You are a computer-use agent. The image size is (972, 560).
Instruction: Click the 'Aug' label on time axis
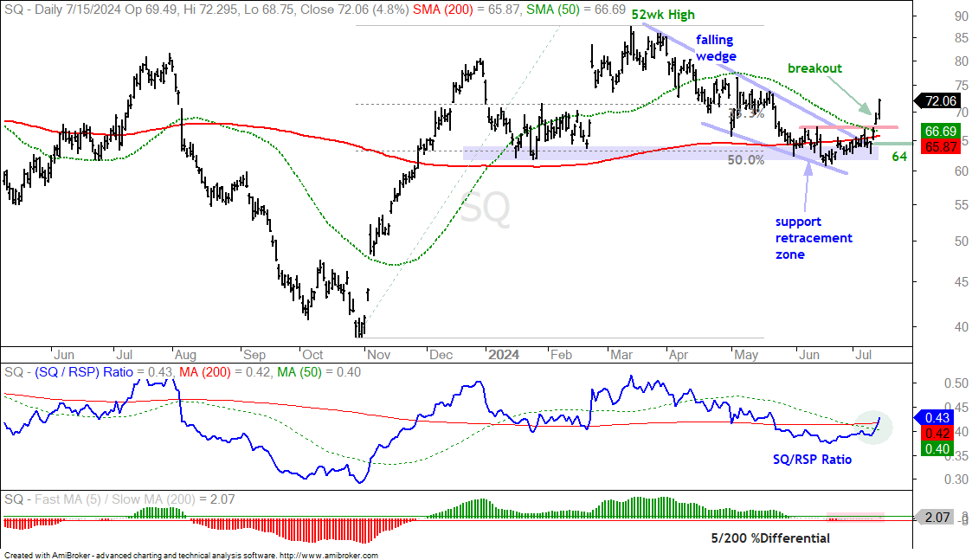point(184,355)
